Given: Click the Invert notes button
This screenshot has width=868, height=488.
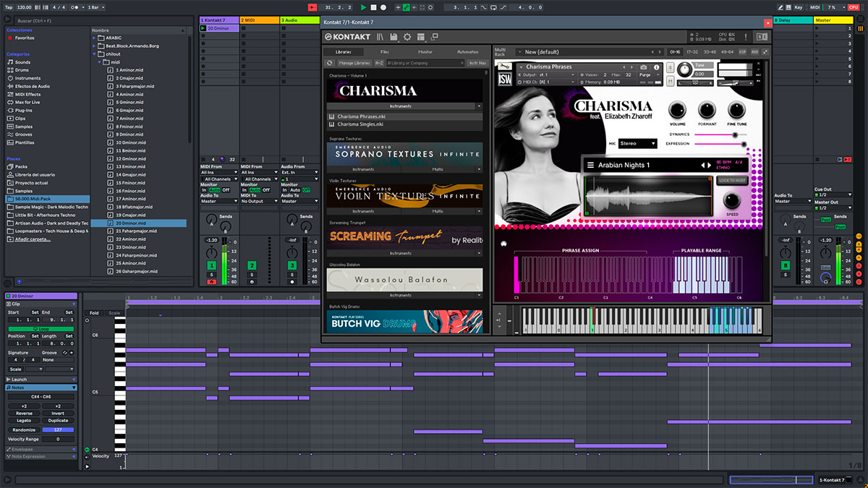Looking at the screenshot, I should point(58,414).
